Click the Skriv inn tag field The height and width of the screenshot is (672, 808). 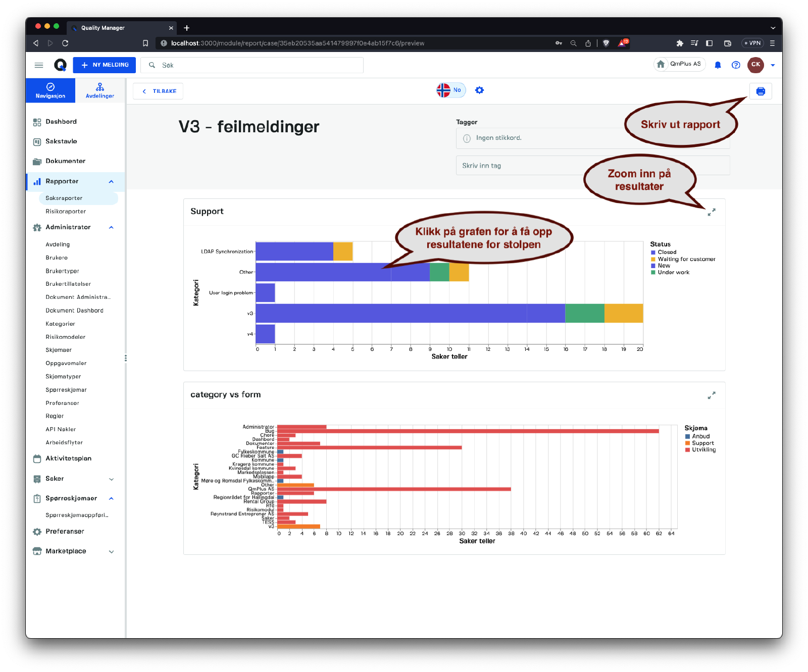click(x=520, y=166)
